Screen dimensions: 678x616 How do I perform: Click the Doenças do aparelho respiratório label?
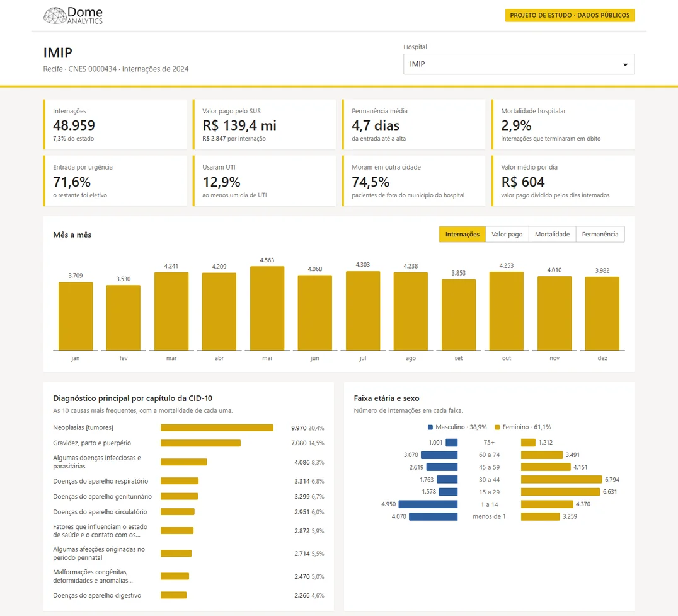tap(101, 481)
